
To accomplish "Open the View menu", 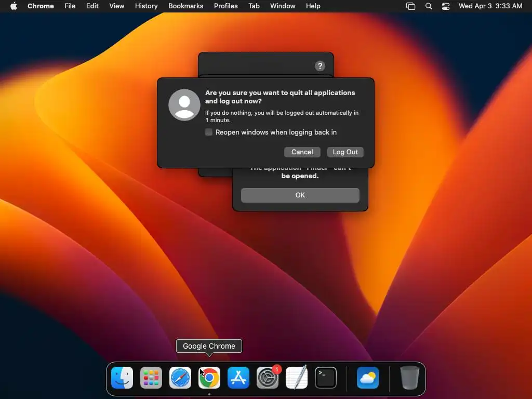I will tap(116, 6).
